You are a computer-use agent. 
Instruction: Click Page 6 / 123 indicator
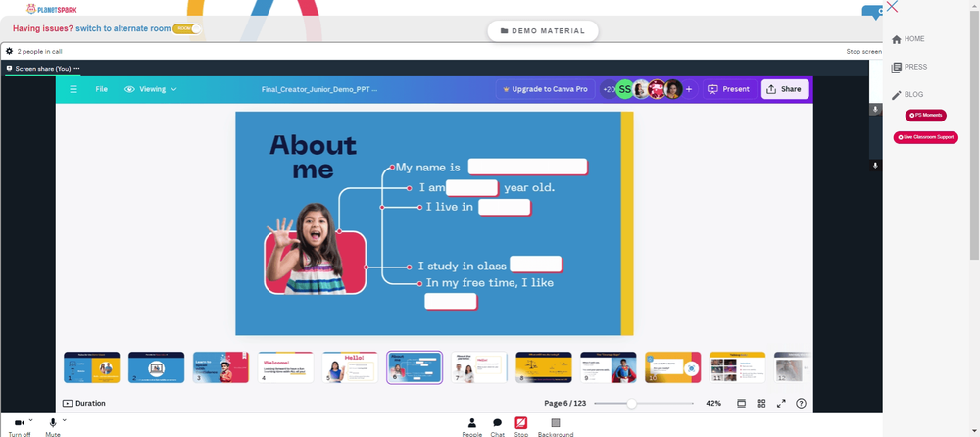tap(565, 404)
